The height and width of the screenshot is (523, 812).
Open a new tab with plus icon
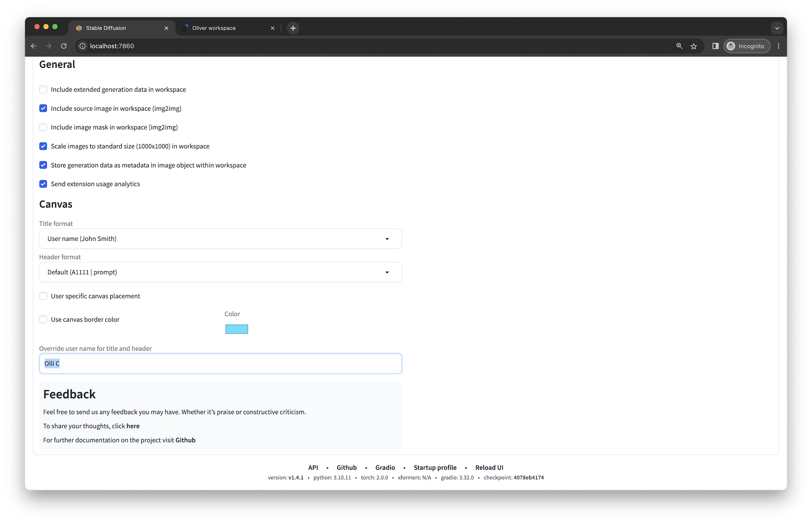point(293,28)
